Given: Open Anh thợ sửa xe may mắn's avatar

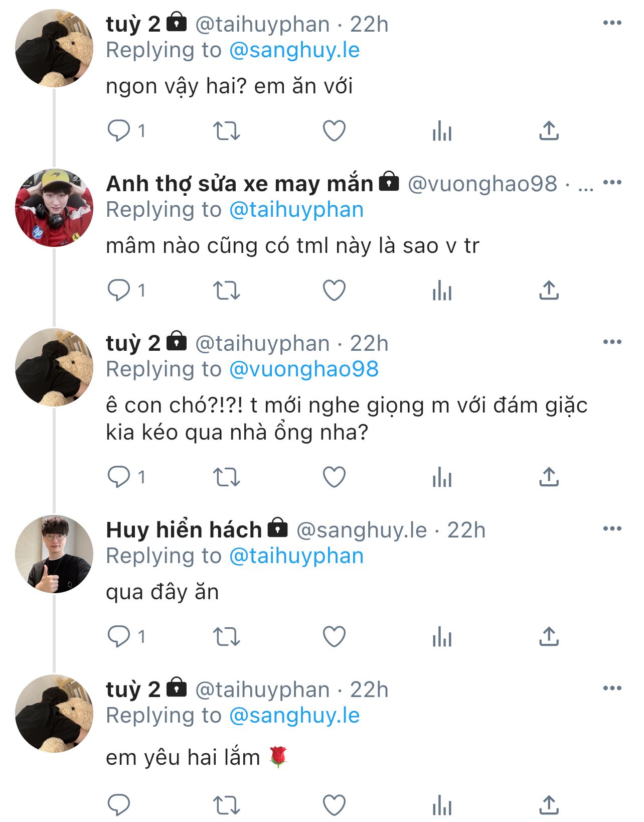Looking at the screenshot, I should coord(54,208).
